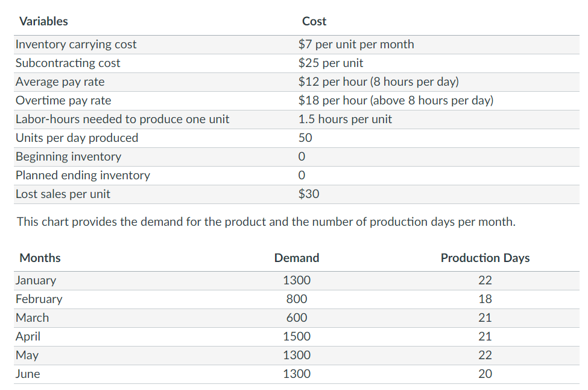Click June's production days value 20
This screenshot has height=390, width=588.
pos(485,374)
